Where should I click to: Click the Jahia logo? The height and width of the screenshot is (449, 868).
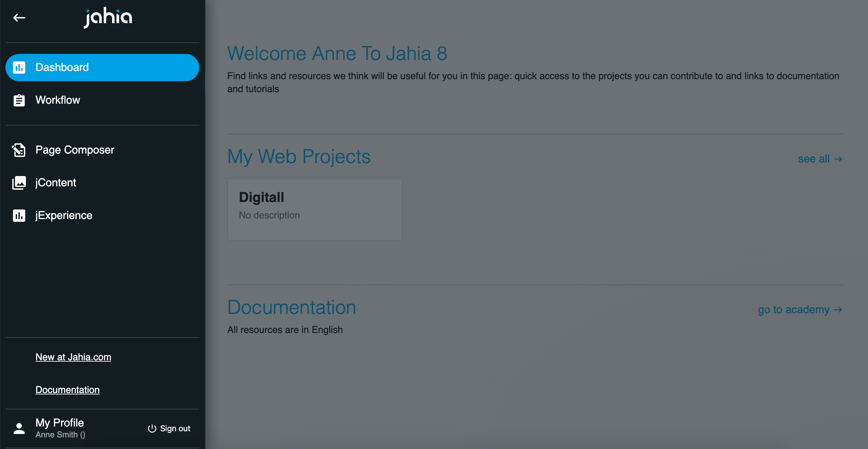click(x=108, y=17)
